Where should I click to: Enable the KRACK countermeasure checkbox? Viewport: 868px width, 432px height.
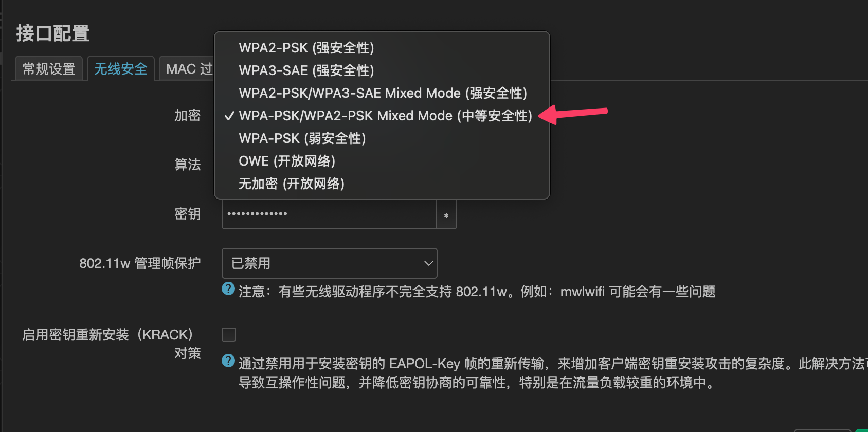[x=229, y=335]
